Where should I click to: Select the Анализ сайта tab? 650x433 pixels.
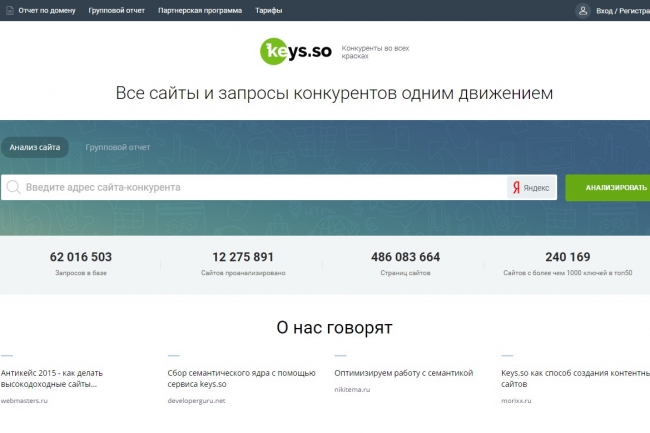tap(35, 147)
